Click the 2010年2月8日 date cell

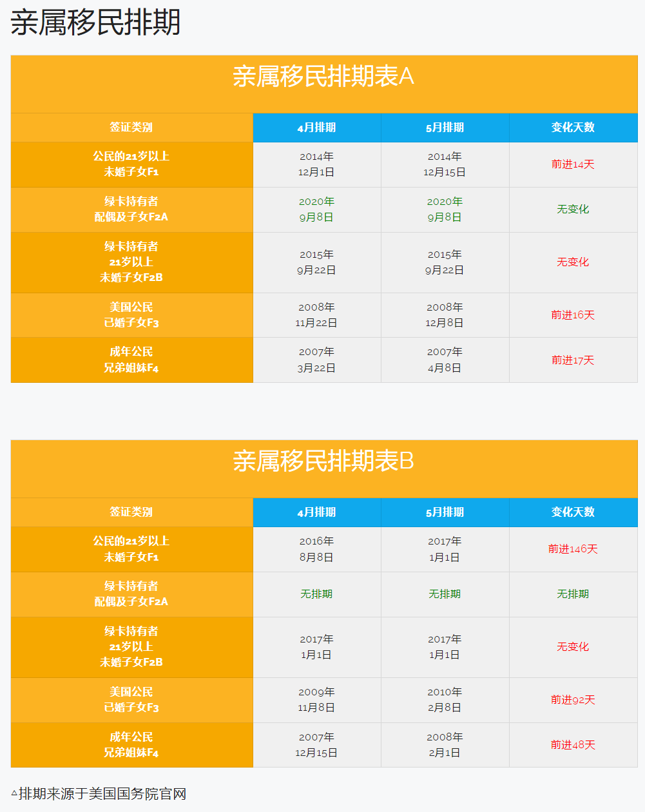click(x=445, y=700)
